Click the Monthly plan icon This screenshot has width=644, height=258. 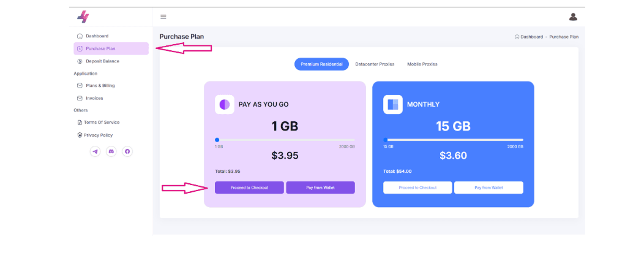click(393, 105)
